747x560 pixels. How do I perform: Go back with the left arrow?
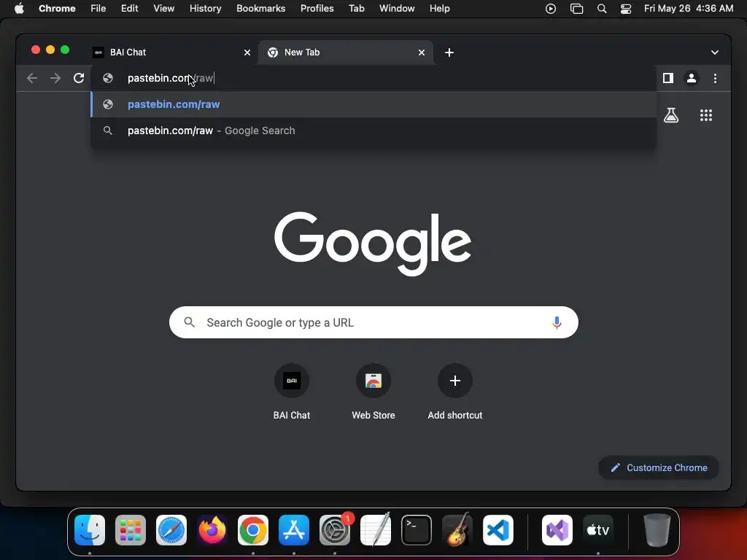32,78
